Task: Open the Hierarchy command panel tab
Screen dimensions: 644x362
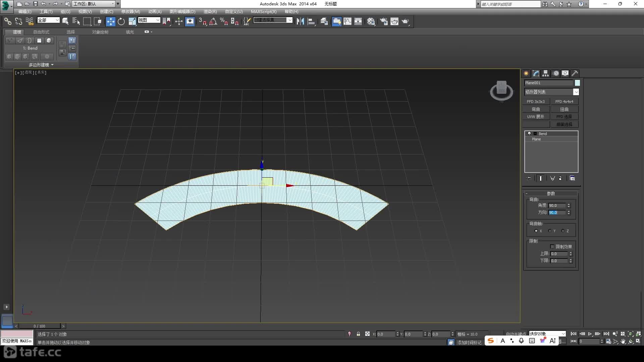Action: coord(546,73)
